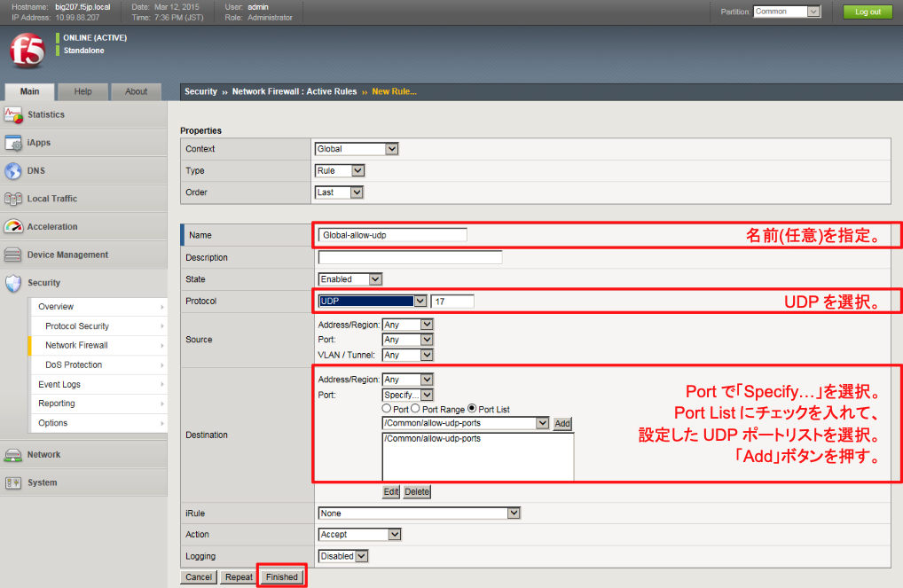The image size is (903, 588).
Task: Open the Event Logs submenu
Action: [x=98, y=385]
